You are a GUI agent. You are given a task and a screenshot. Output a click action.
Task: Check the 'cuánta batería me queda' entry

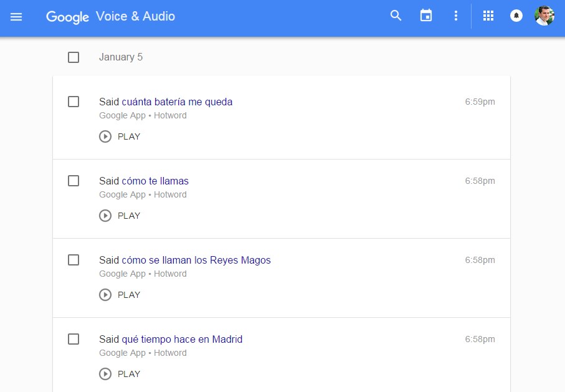coord(74,102)
